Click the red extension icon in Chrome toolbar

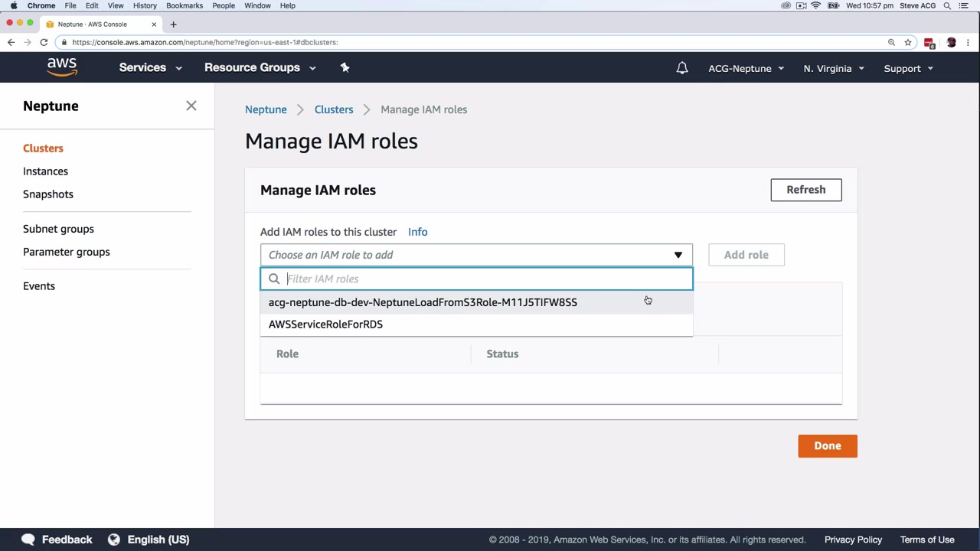coord(929,43)
